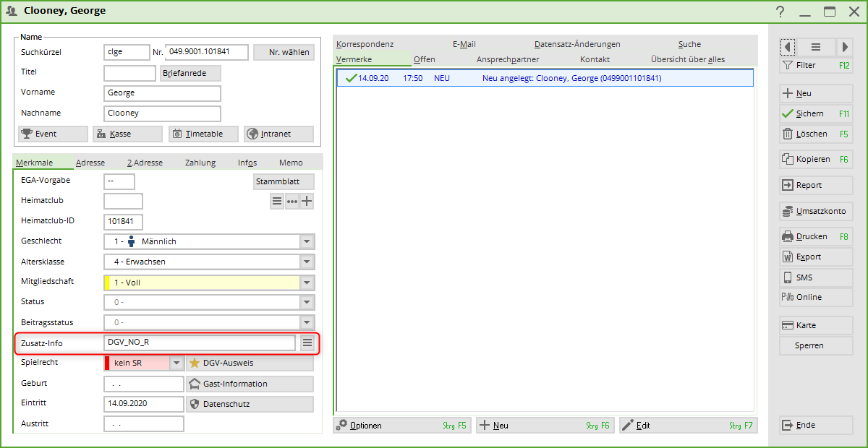The image size is (868, 448).
Task: Open the Datensatz-Änderungen tab
Action: 577,44
